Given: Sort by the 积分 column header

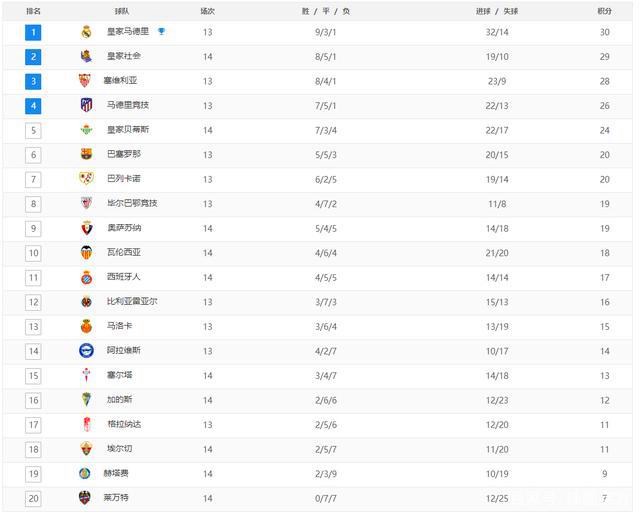Looking at the screenshot, I should point(604,10).
